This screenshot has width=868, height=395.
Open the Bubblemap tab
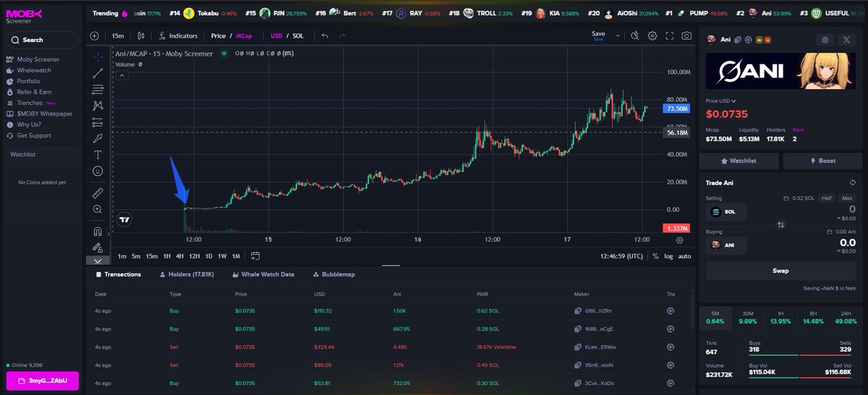[x=333, y=274]
